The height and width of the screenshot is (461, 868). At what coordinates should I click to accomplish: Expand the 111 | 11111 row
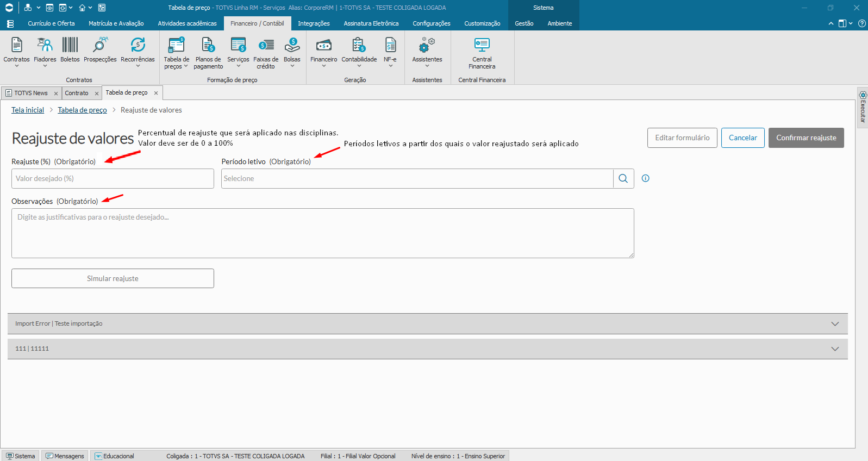point(428,348)
